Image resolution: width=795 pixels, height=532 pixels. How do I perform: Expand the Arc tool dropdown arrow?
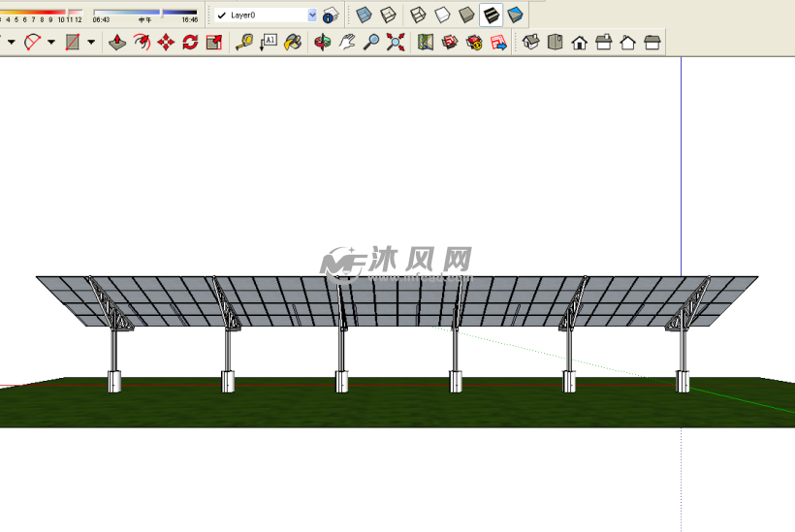[51, 42]
